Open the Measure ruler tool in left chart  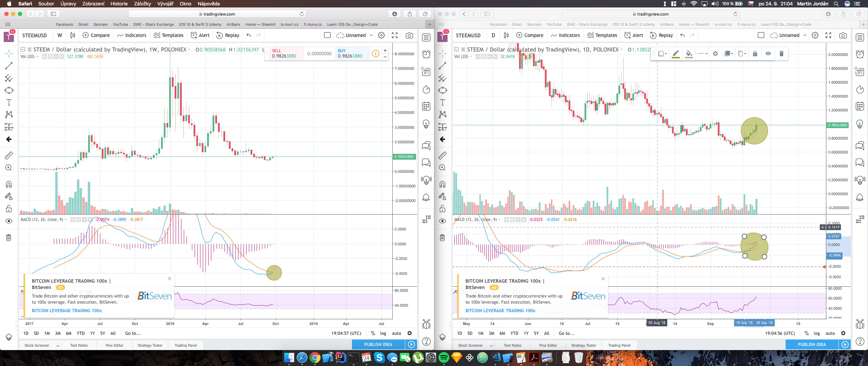[x=9, y=156]
